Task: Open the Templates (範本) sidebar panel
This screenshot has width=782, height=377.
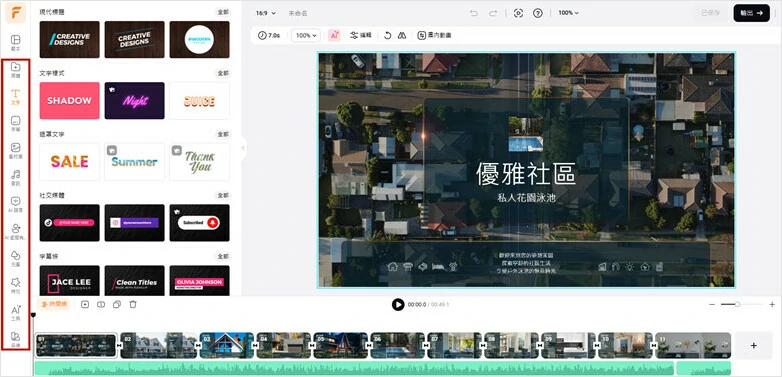Action: tap(16, 42)
